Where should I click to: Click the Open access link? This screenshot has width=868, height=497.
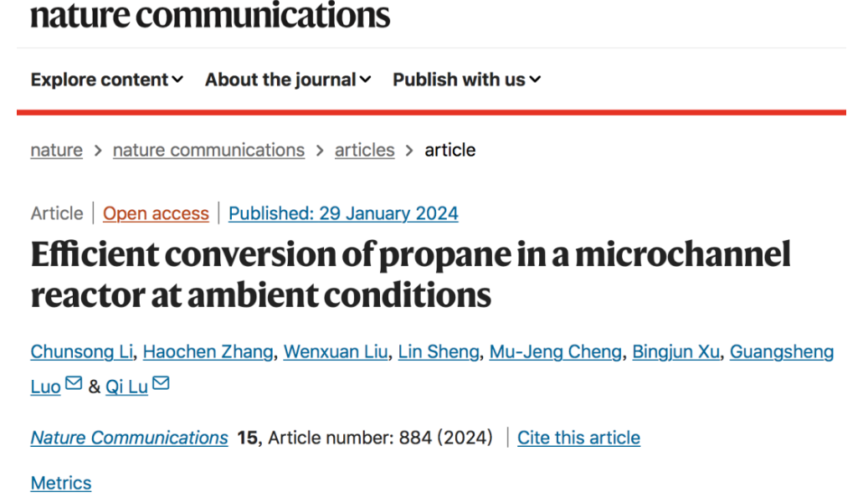pyautogui.click(x=156, y=213)
